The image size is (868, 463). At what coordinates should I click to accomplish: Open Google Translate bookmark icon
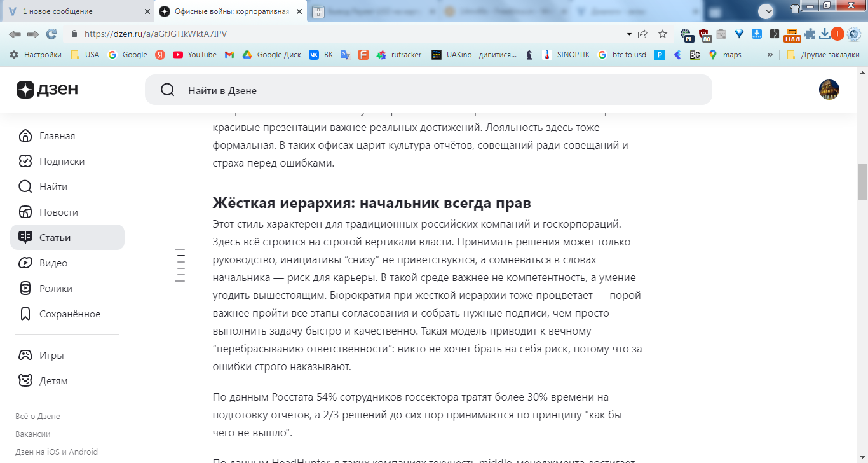(345, 55)
